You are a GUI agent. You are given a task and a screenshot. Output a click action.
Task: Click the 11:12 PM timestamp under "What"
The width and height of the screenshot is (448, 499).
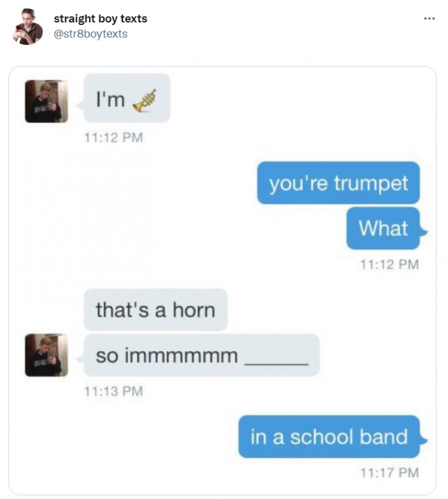click(390, 265)
